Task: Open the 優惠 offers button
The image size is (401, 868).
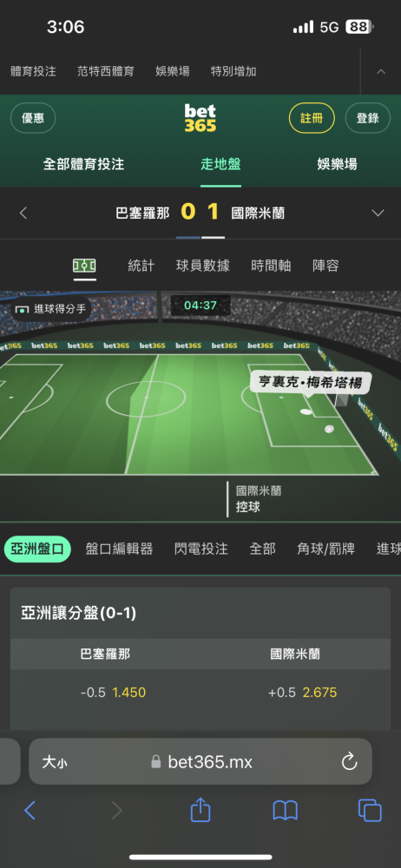Action: tap(33, 118)
